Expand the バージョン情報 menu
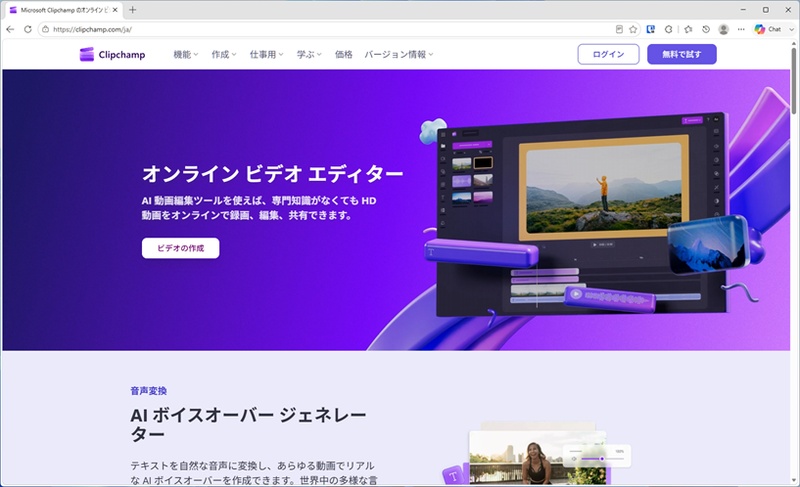800x487 pixels. click(x=399, y=55)
